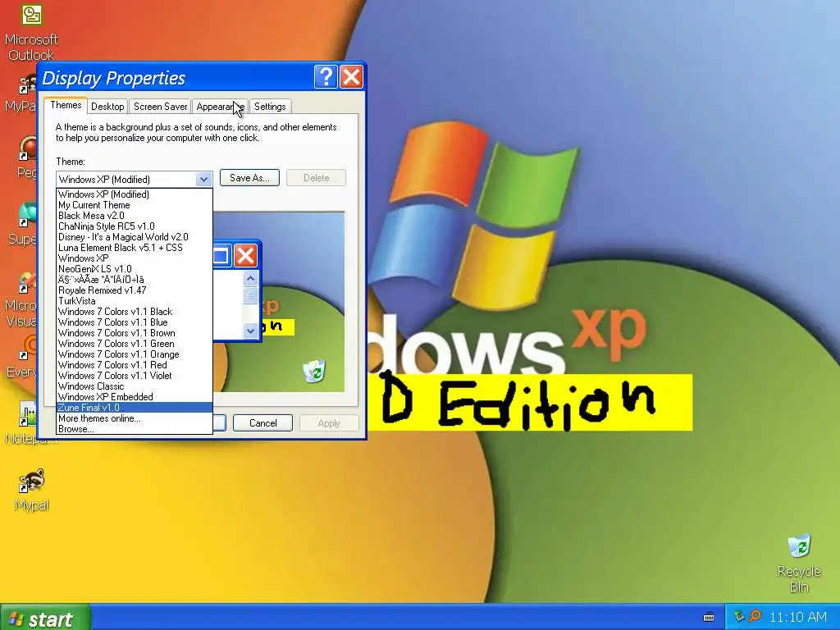Click the 11:10 AM system clock
Image resolution: width=840 pixels, height=630 pixels.
click(x=798, y=617)
